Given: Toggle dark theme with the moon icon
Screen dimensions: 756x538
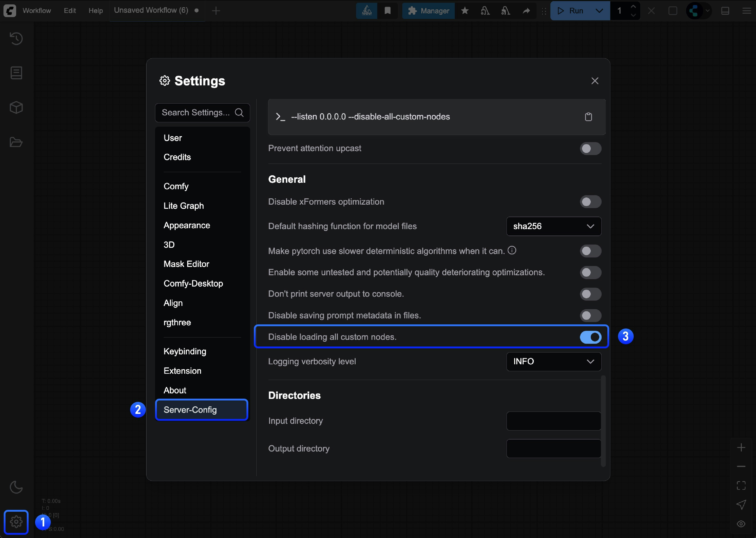Looking at the screenshot, I should click(x=16, y=487).
